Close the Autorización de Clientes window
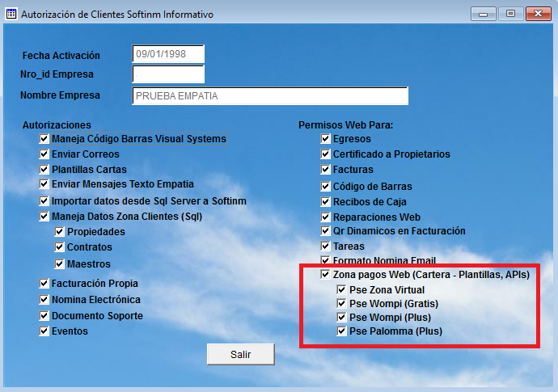This screenshot has width=558, height=392. [x=539, y=14]
